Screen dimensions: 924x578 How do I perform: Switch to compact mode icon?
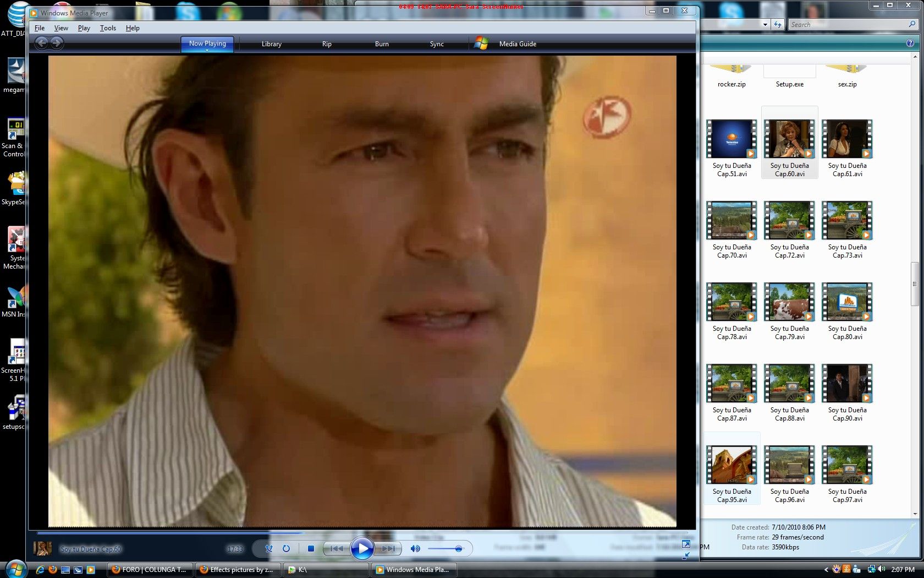(x=686, y=556)
